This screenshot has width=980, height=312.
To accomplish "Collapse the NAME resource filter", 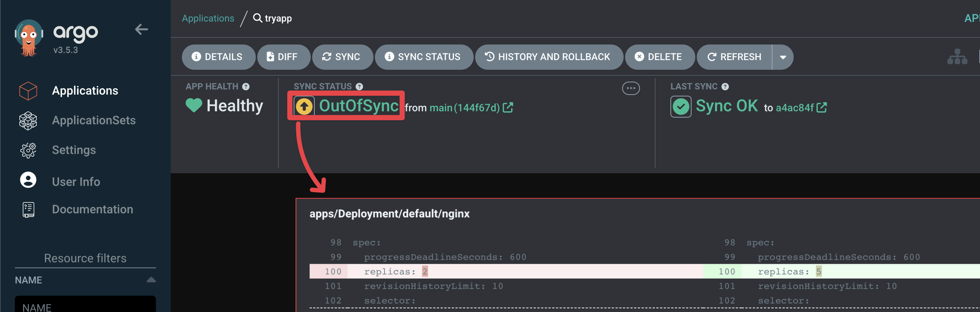I will 151,280.
